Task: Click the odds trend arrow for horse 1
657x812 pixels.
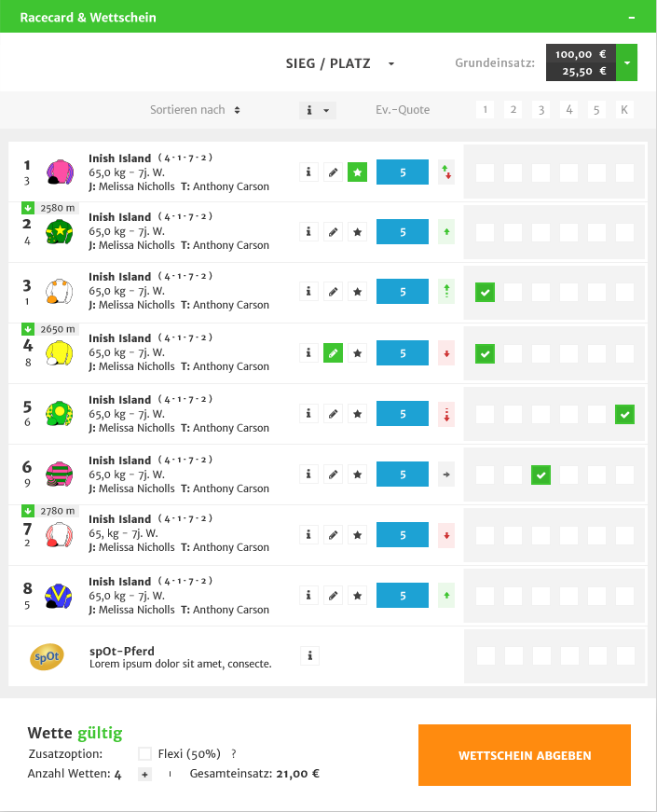Action: 446,172
